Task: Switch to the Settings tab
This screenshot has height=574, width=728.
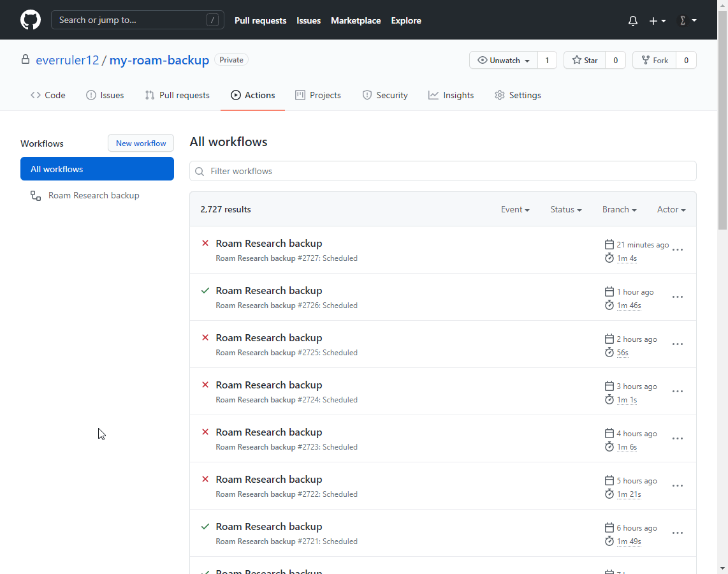Action: 518,95
